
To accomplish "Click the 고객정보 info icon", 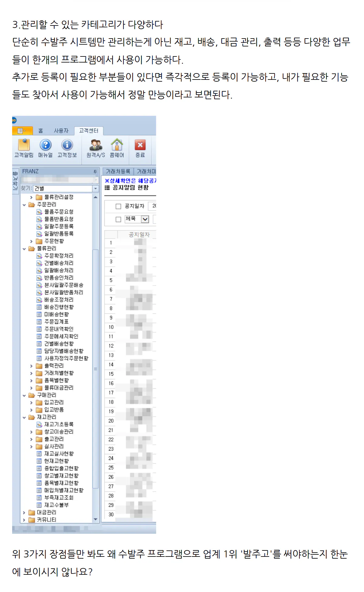I will point(67,145).
